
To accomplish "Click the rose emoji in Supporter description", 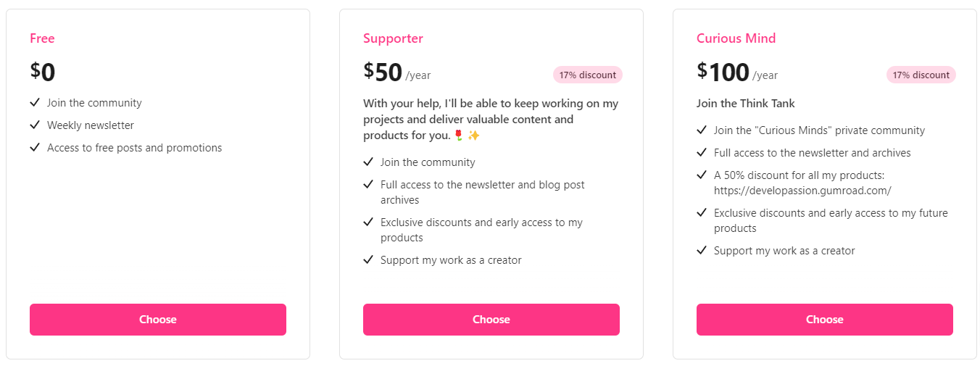I will point(458,136).
